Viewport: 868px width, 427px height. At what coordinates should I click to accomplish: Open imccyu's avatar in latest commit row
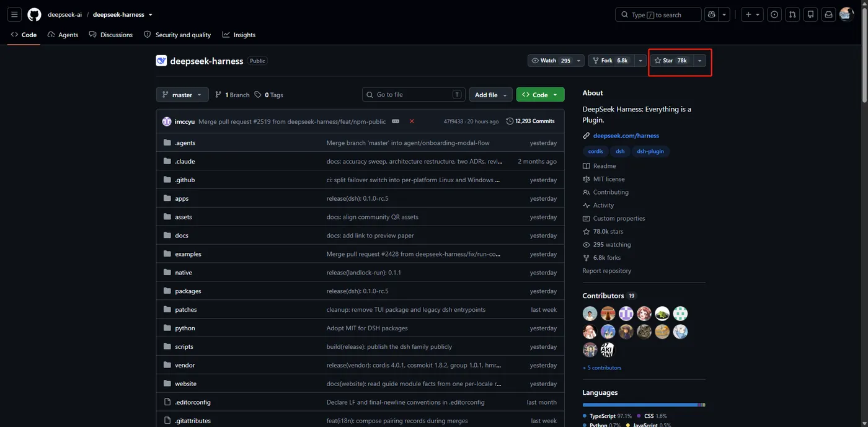[167, 121]
